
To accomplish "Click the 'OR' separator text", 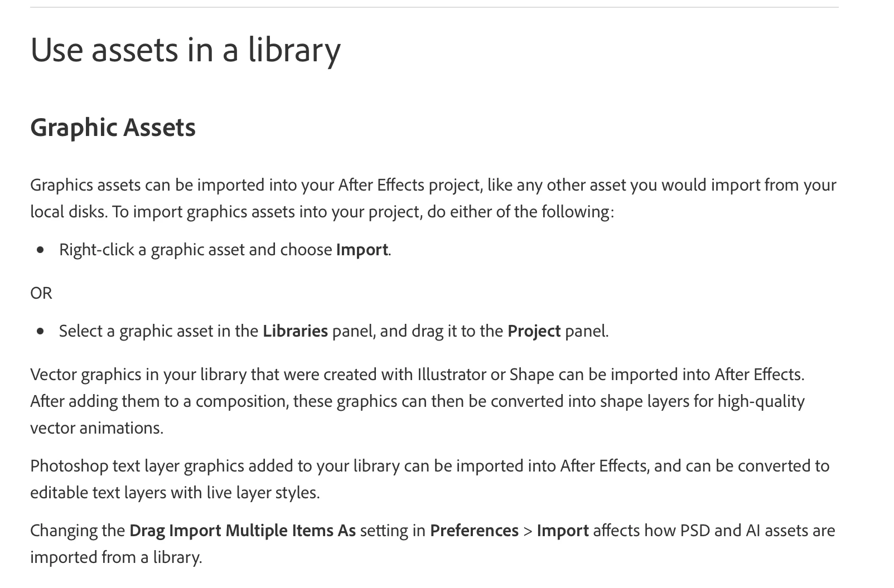I will [x=41, y=293].
